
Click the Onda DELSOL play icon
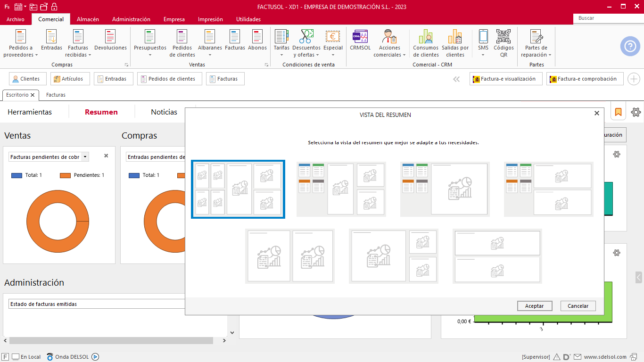tap(95, 357)
